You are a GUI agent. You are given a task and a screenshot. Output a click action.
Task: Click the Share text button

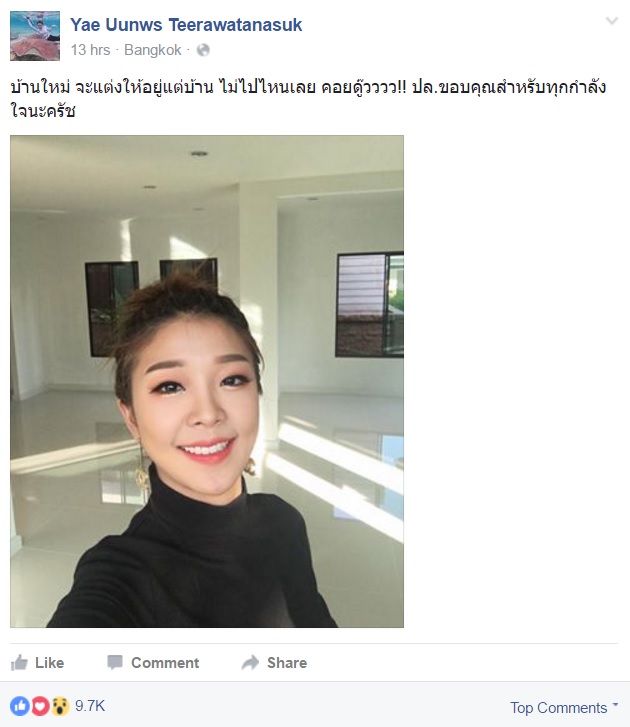click(x=287, y=663)
